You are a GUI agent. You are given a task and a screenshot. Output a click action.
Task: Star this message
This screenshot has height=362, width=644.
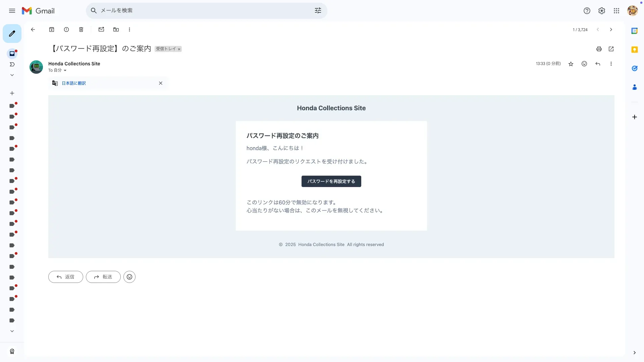(571, 64)
